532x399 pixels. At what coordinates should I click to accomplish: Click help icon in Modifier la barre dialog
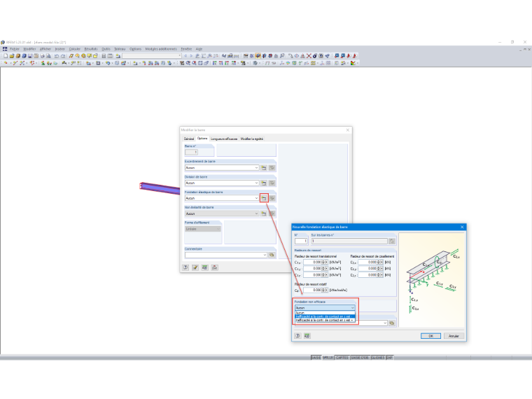(x=185, y=267)
